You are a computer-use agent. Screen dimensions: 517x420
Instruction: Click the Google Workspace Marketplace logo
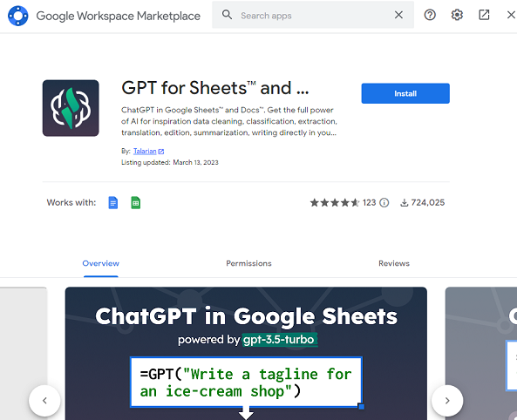point(17,16)
